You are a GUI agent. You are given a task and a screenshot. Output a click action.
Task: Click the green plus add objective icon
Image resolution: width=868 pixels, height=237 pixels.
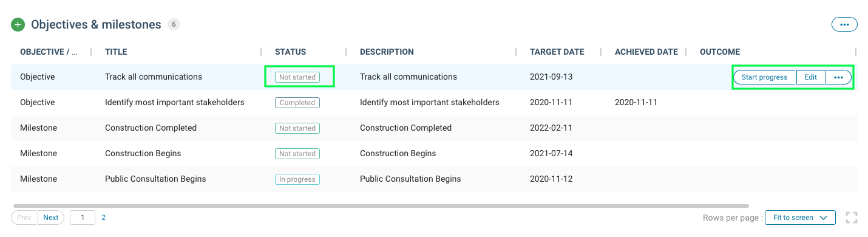pyautogui.click(x=18, y=25)
